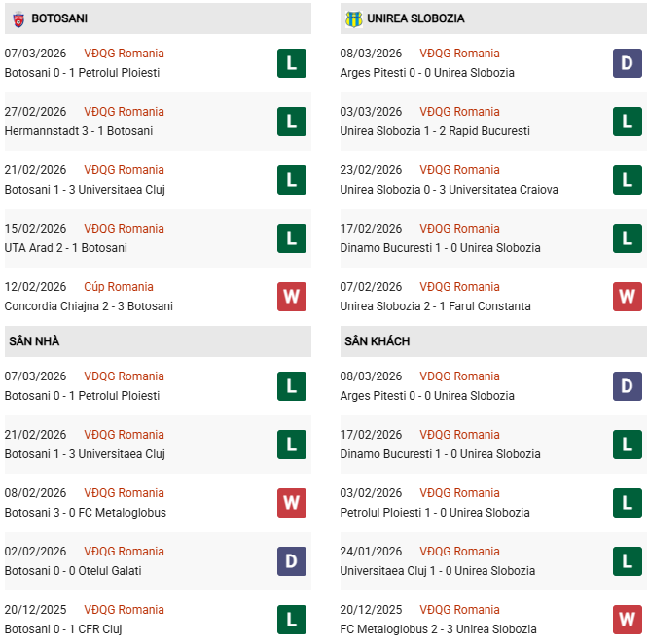
Task: Click the draw badge for Otelul Galati match
Action: (292, 561)
